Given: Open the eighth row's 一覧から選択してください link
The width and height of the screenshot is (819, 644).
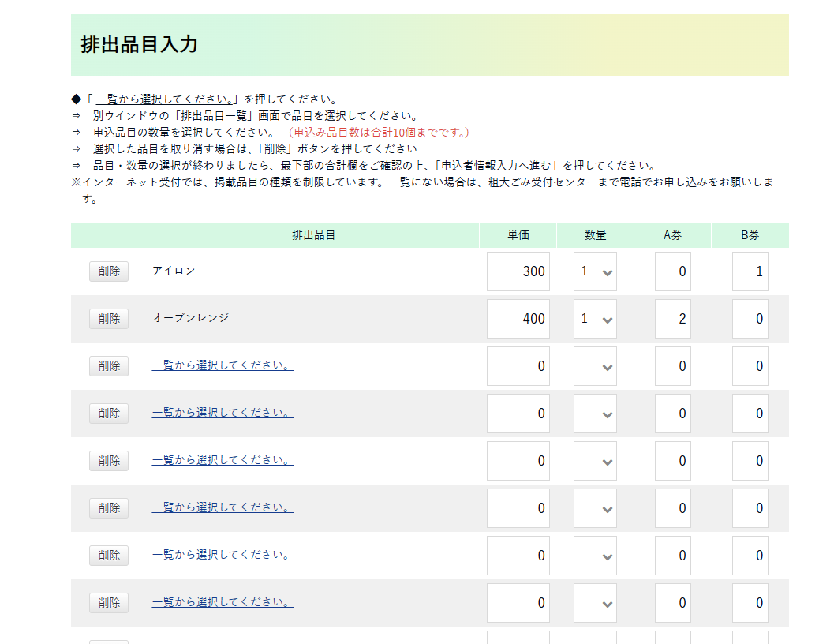Looking at the screenshot, I should tap(223, 602).
